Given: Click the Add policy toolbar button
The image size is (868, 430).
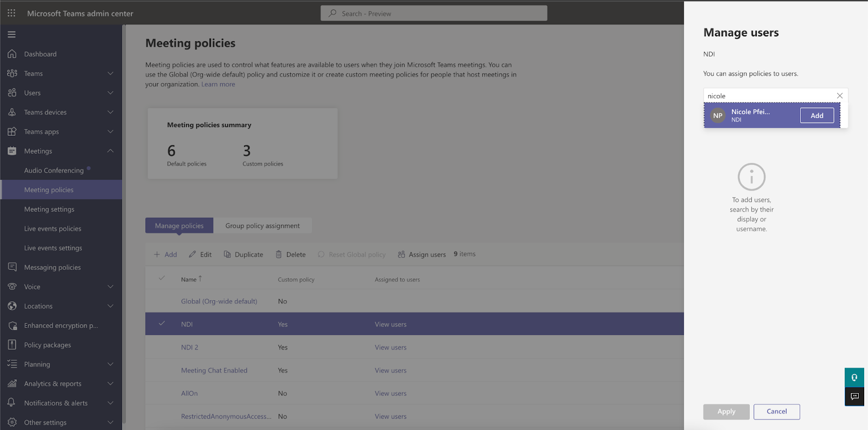Looking at the screenshot, I should pos(165,254).
